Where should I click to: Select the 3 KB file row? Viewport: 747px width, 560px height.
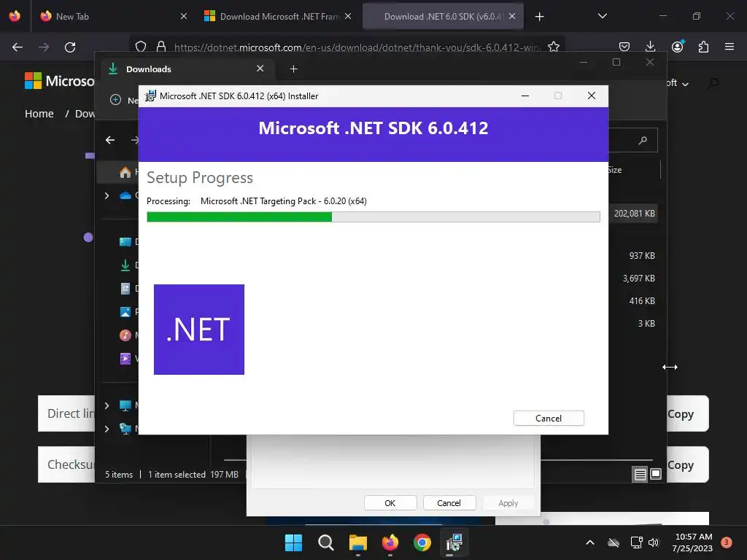[646, 323]
